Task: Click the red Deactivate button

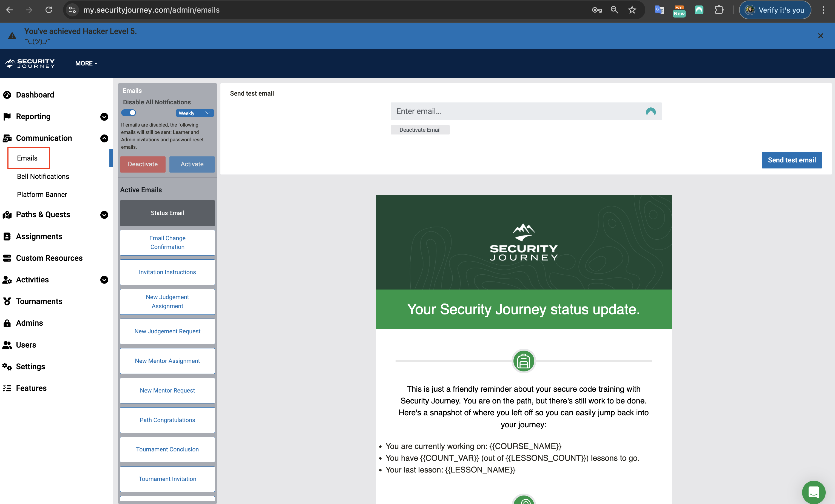Action: tap(143, 164)
